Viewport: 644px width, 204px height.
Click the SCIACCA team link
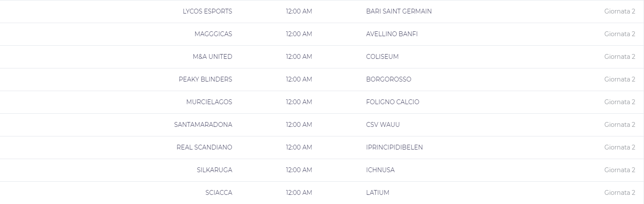(219, 193)
